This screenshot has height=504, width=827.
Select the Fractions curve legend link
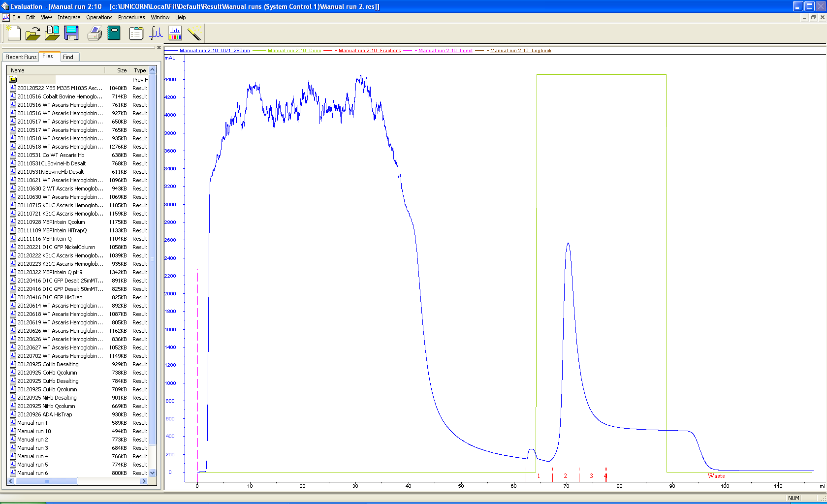pos(370,51)
